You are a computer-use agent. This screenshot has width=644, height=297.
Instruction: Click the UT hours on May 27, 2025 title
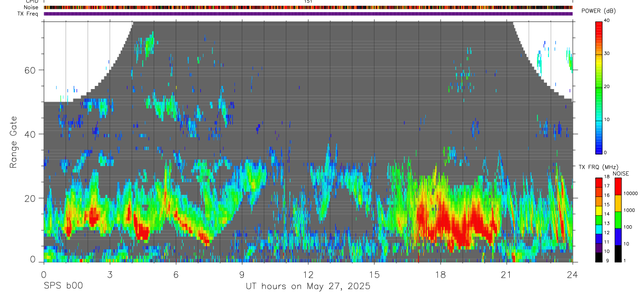pyautogui.click(x=308, y=287)
